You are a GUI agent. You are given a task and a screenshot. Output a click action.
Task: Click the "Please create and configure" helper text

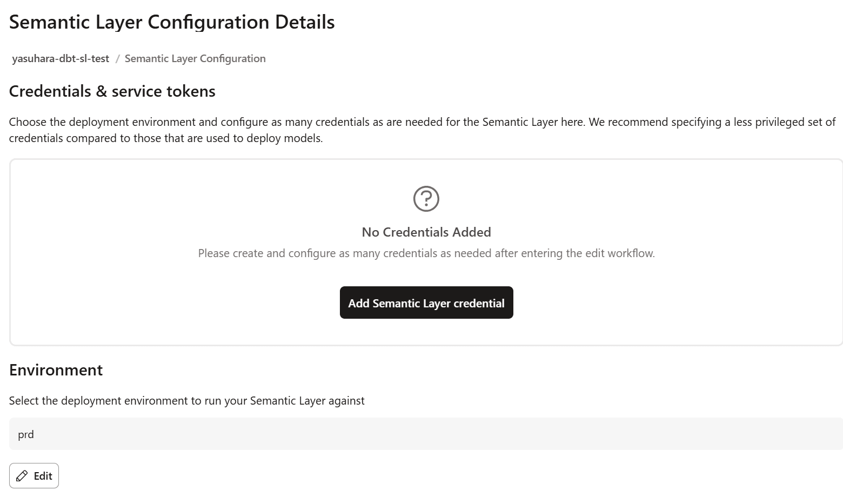(x=426, y=253)
